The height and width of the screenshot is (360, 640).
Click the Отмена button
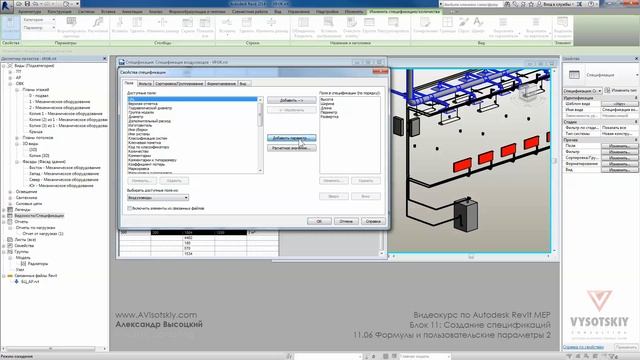tap(346, 221)
